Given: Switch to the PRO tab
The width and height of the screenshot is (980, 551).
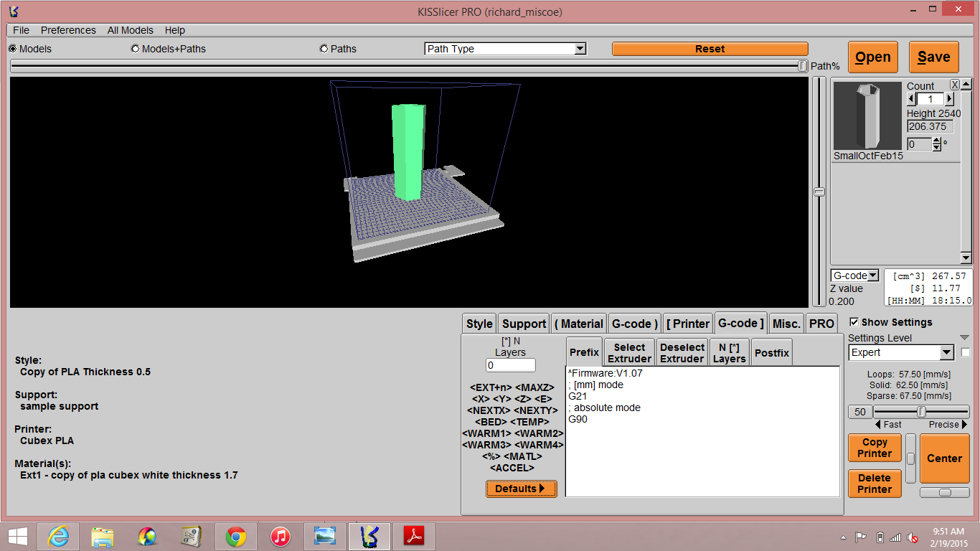Looking at the screenshot, I should click(x=821, y=324).
